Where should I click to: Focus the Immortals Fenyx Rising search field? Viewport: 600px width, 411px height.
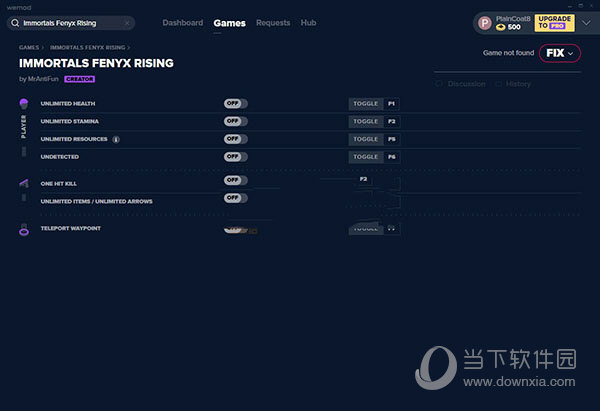pos(71,23)
